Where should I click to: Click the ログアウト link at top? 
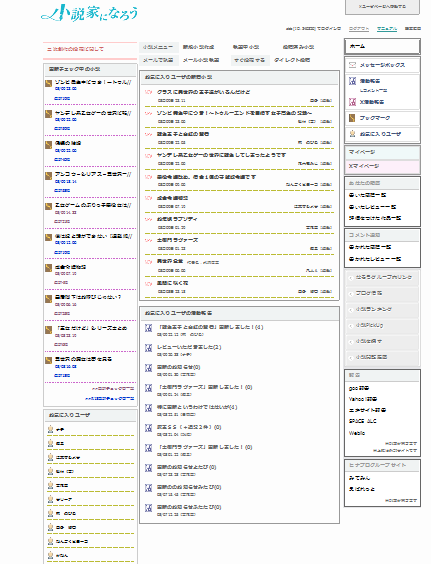pyautogui.click(x=359, y=28)
